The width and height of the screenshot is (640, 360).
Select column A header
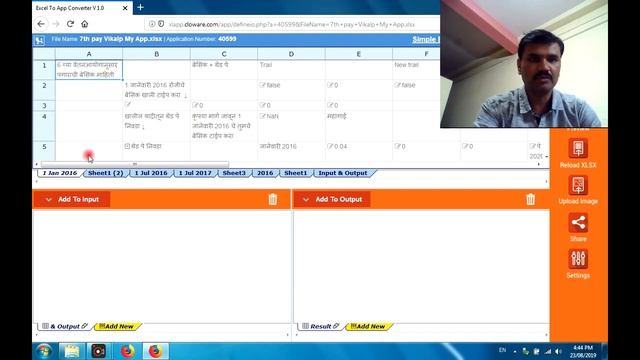(x=89, y=54)
